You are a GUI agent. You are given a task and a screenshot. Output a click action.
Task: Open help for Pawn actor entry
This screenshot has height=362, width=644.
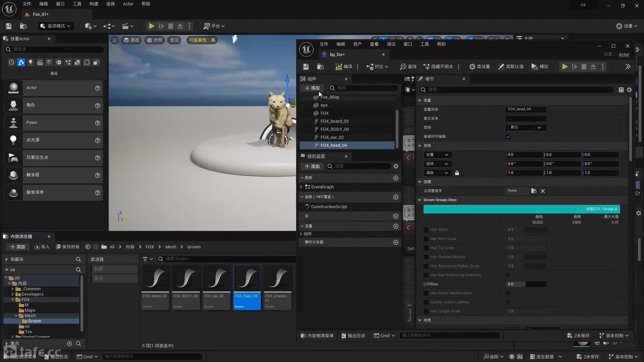(x=98, y=123)
